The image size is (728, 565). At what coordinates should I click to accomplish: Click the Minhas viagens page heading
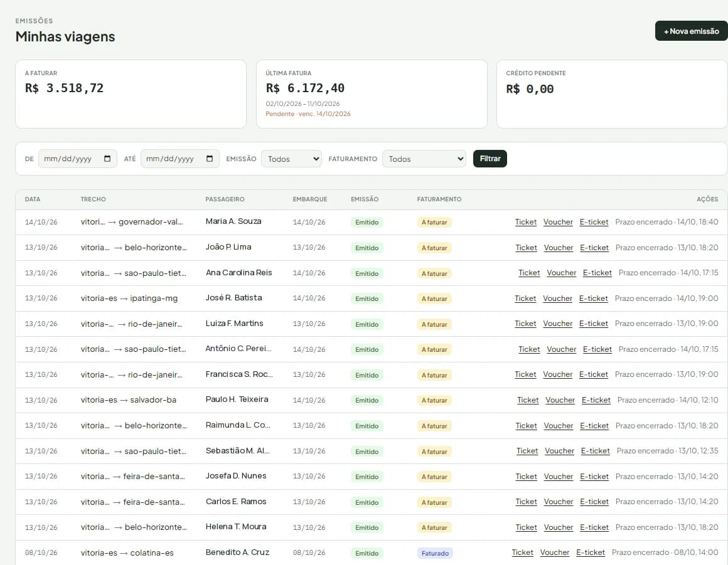65,36
